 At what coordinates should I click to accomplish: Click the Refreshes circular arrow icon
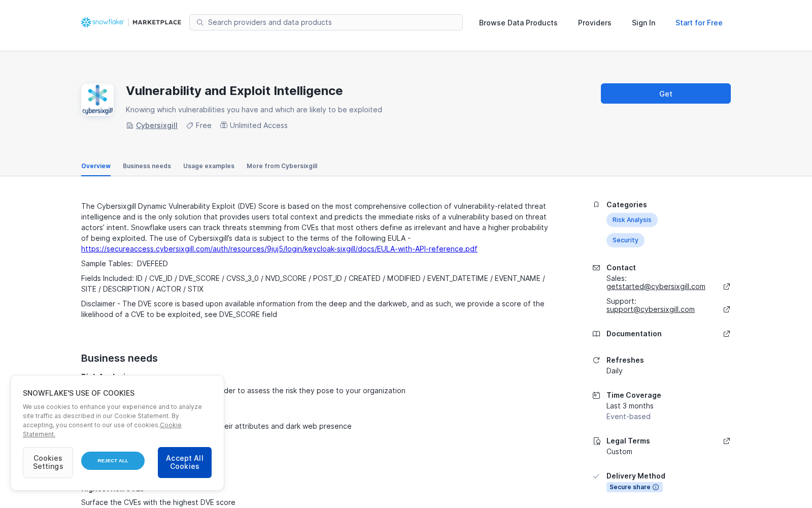point(596,360)
